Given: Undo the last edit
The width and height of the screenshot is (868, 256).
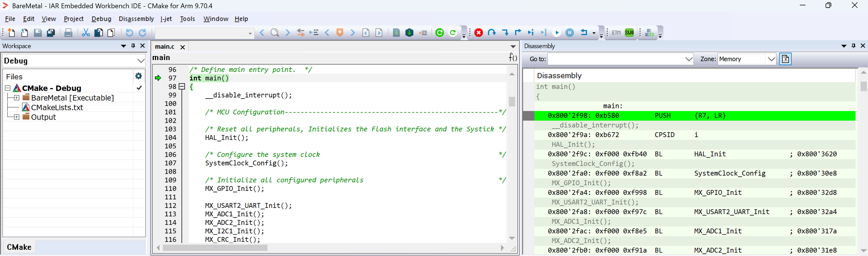Looking at the screenshot, I should point(129,33).
